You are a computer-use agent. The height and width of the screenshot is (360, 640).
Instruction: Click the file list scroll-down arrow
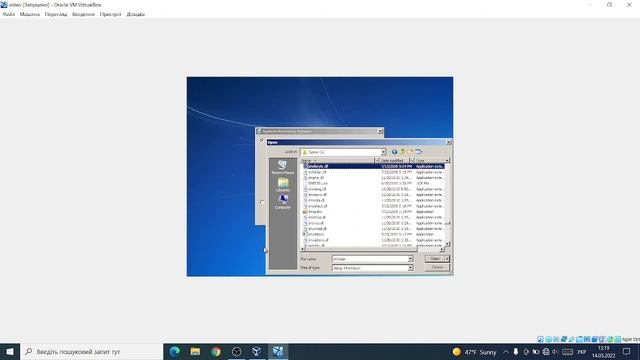pyautogui.click(x=447, y=244)
